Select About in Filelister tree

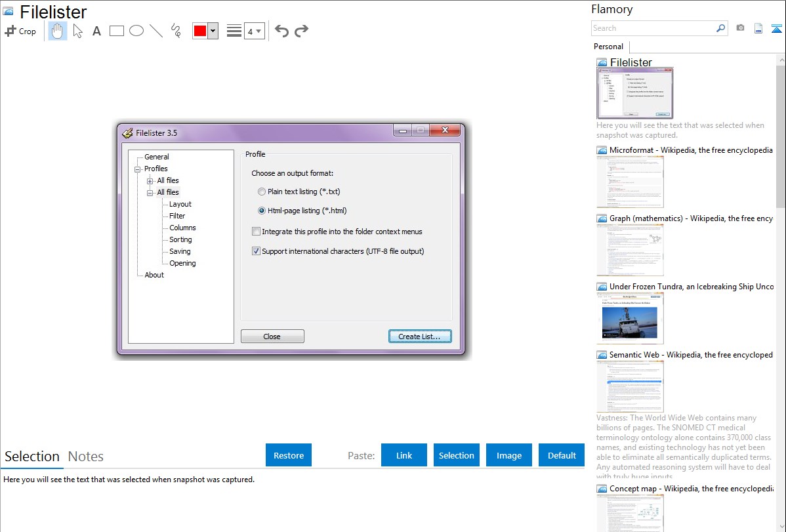pos(154,275)
